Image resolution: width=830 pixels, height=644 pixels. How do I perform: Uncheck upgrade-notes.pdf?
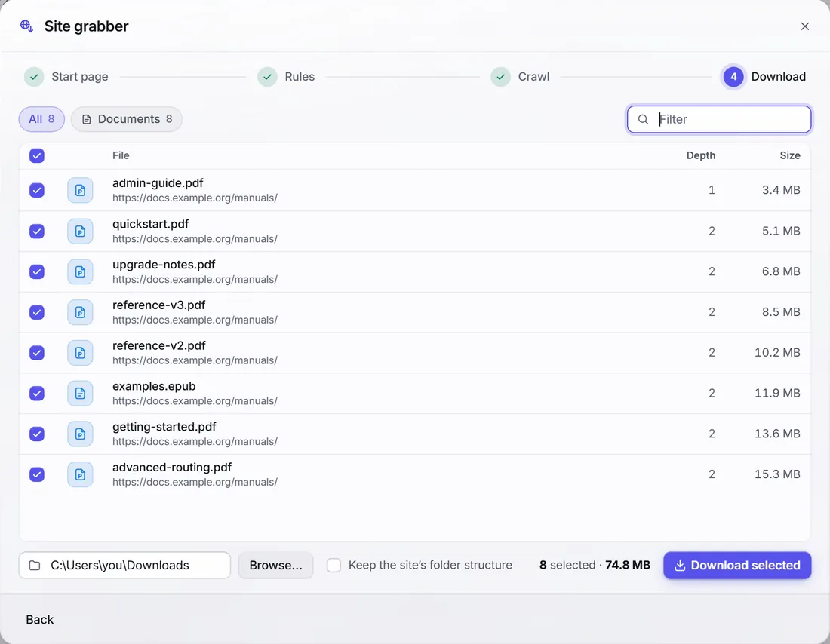pyautogui.click(x=37, y=272)
